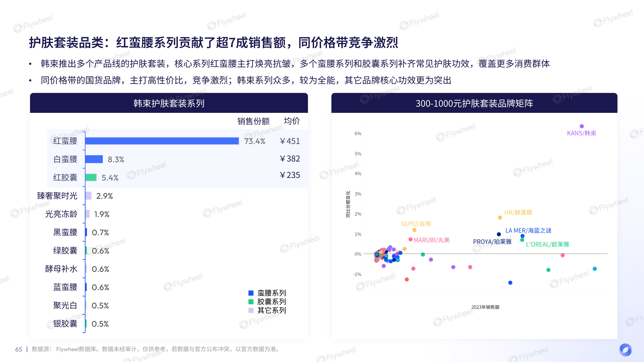Select the green 红胶囊 5.4% bar

tap(91, 177)
